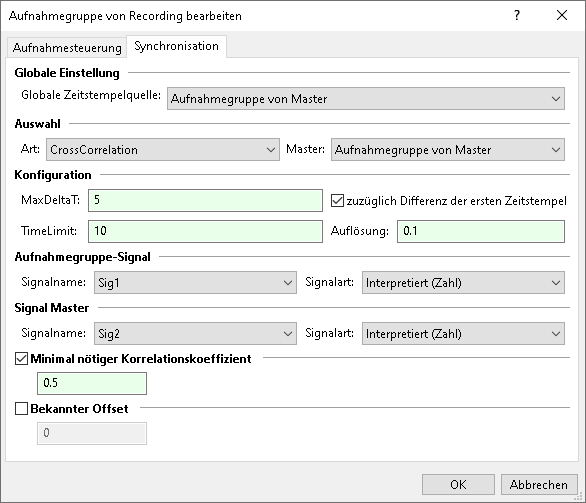This screenshot has width=586, height=503.
Task: Toggle zuzüglich Differenz der ersten Zeitstempel checkbox
Action: pos(337,201)
